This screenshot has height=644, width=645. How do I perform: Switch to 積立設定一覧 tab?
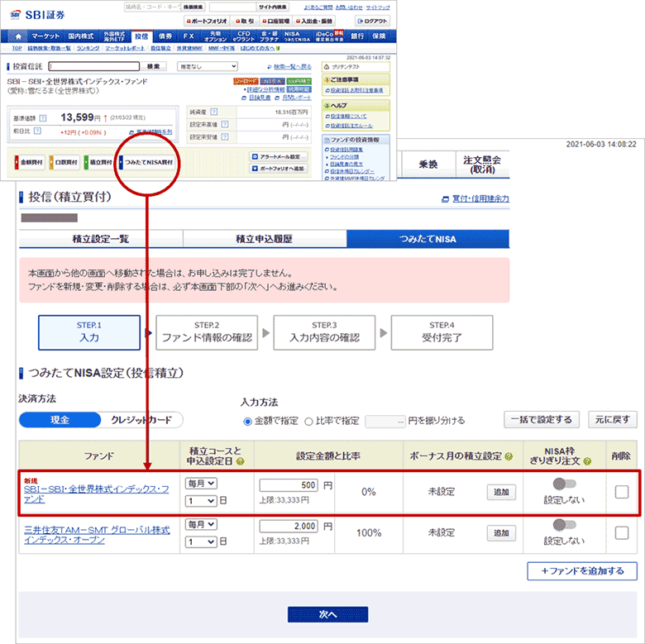pyautogui.click(x=101, y=239)
